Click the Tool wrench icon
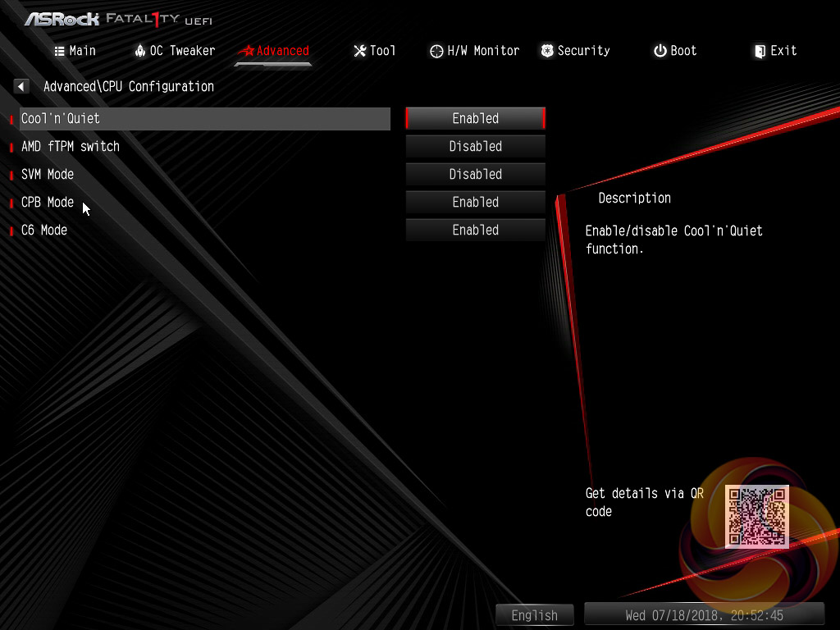The width and height of the screenshot is (840, 630). click(x=360, y=51)
